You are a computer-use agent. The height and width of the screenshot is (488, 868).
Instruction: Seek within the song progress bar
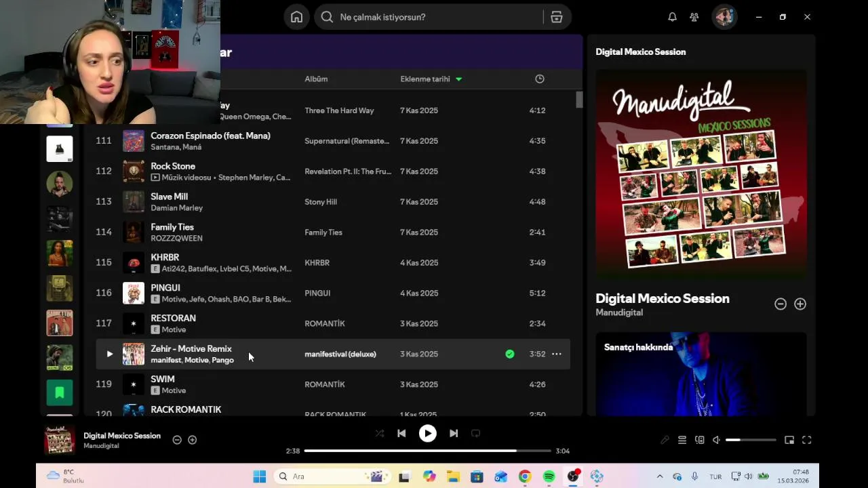tap(427, 451)
